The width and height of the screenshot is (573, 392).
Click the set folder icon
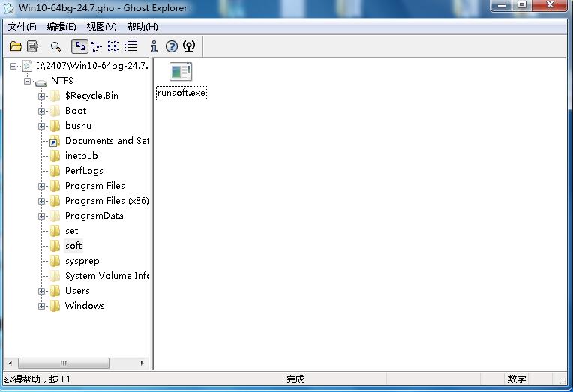point(55,231)
